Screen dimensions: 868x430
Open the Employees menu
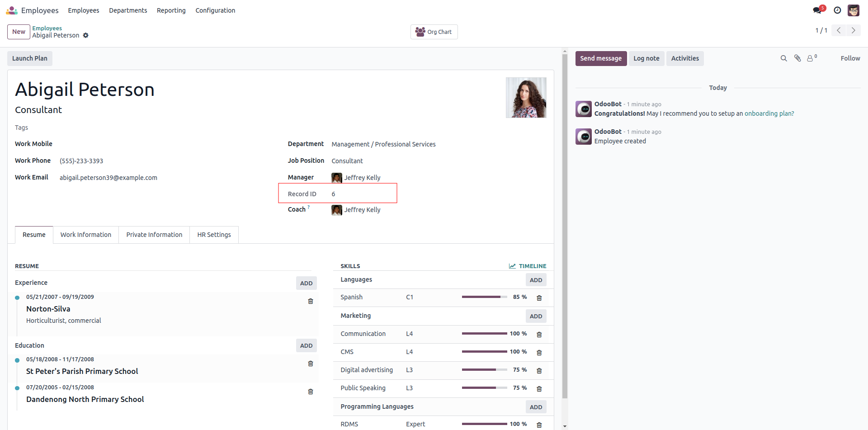tap(84, 10)
